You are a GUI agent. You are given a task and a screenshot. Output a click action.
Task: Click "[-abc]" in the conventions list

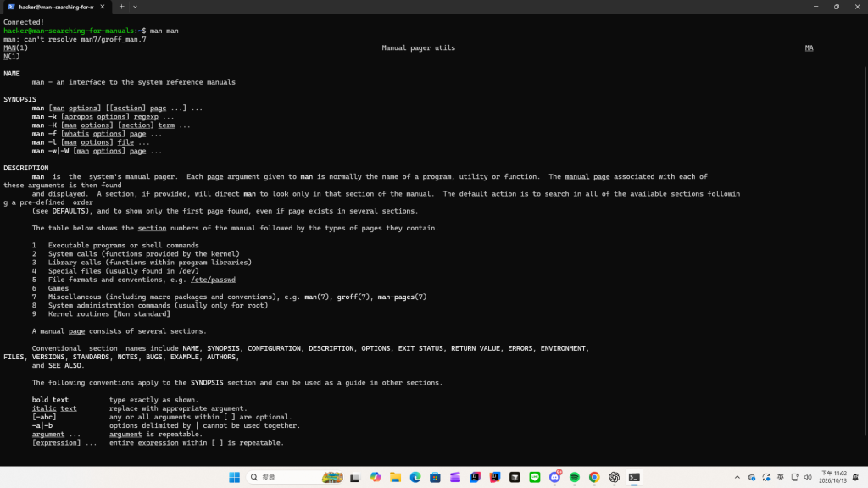[44, 417]
